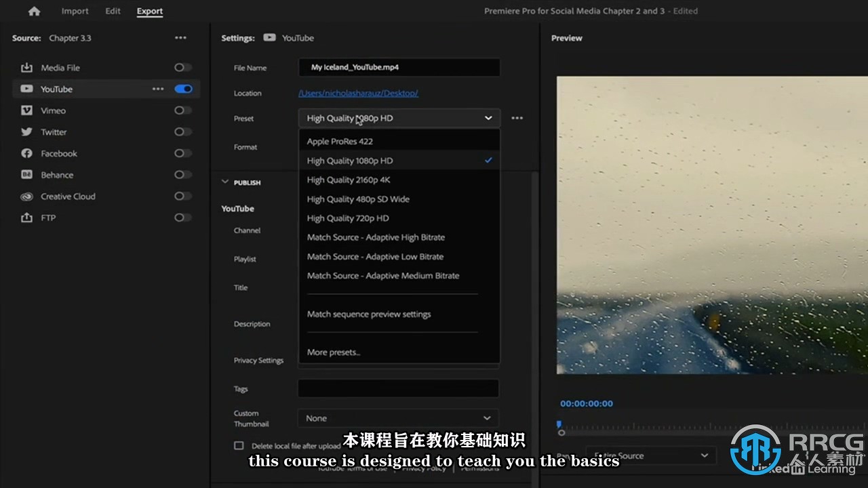Image resolution: width=868 pixels, height=488 pixels.
Task: Click the Chapter 3.3 source name
Action: pyautogui.click(x=70, y=38)
